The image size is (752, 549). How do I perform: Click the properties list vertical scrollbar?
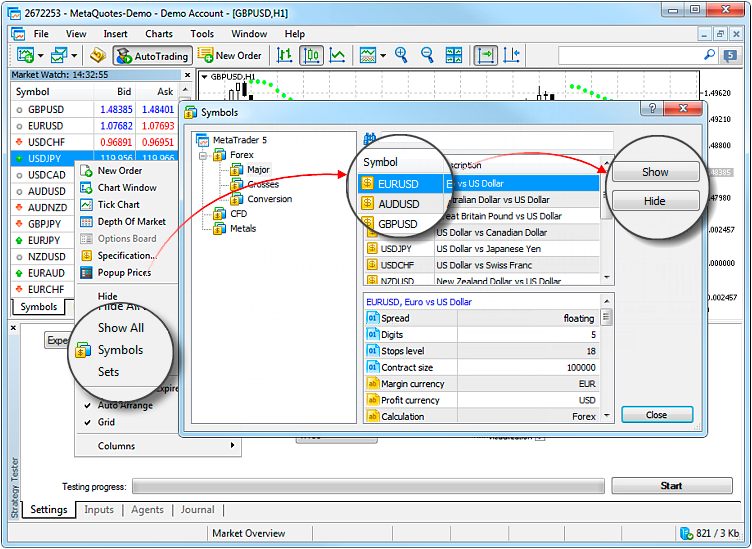[x=607, y=358]
